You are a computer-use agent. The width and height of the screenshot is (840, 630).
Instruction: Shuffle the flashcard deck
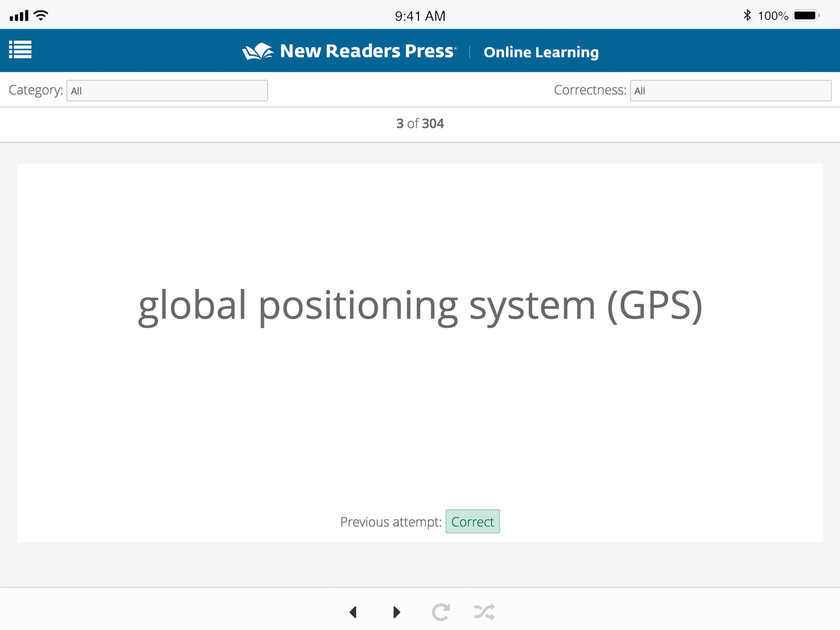tap(485, 612)
